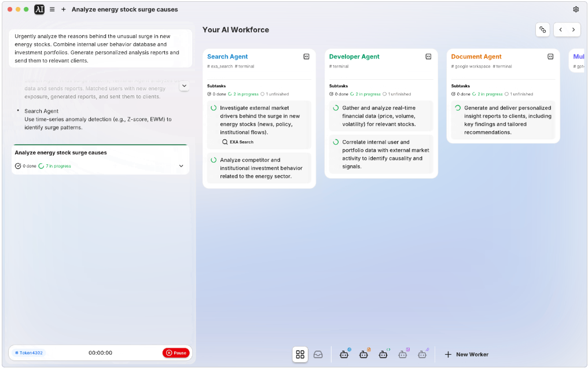Click spinner icon of 'Gather and analyze real-time' subtask
The width and height of the screenshot is (588, 368).
[336, 108]
